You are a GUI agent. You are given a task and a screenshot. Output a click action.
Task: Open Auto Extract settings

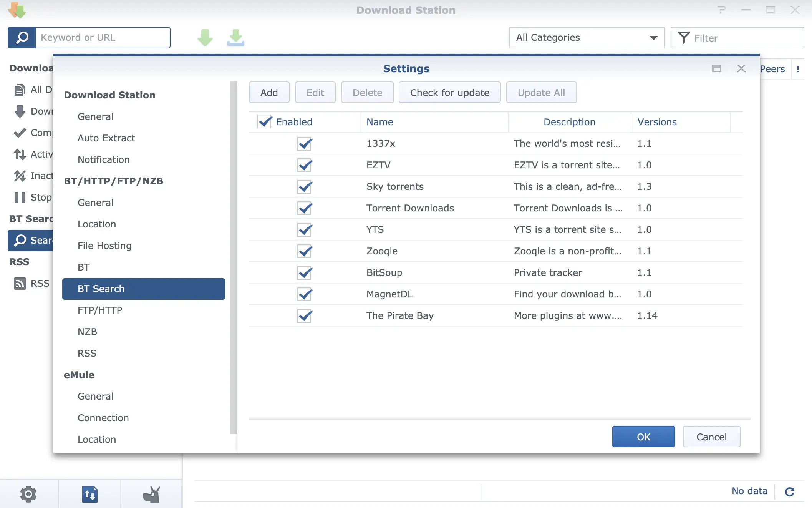tap(106, 138)
